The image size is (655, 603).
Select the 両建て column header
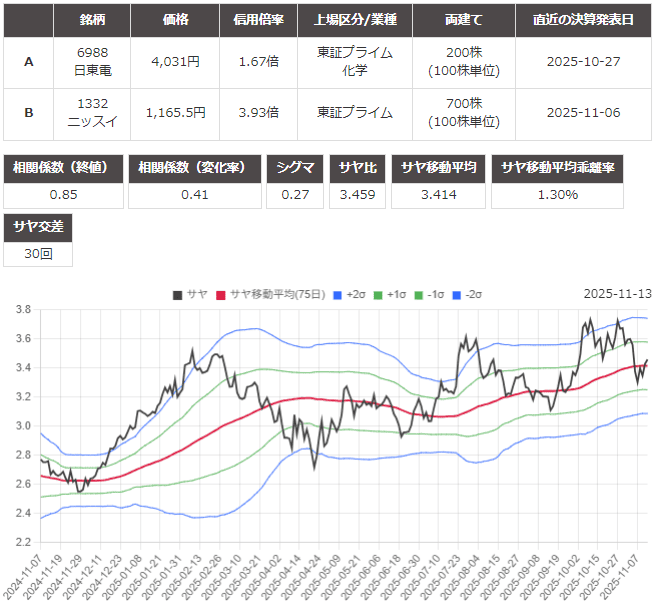click(463, 20)
